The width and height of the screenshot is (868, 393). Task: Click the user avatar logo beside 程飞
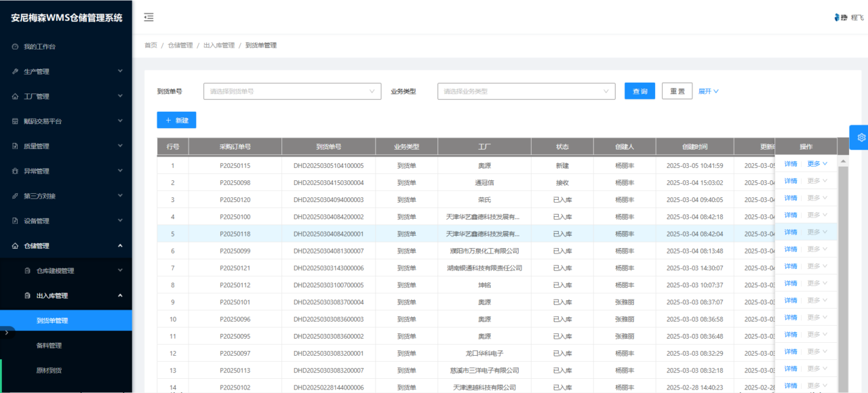(x=841, y=18)
